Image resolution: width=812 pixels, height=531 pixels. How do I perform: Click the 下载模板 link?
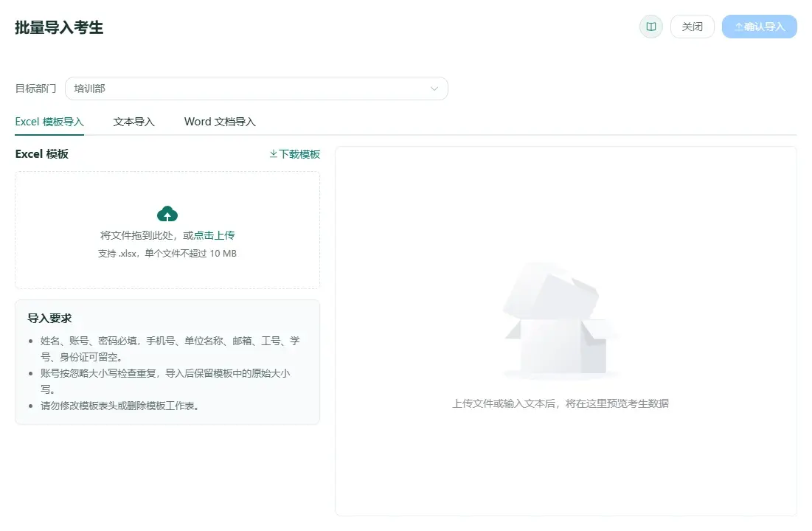[x=295, y=154]
